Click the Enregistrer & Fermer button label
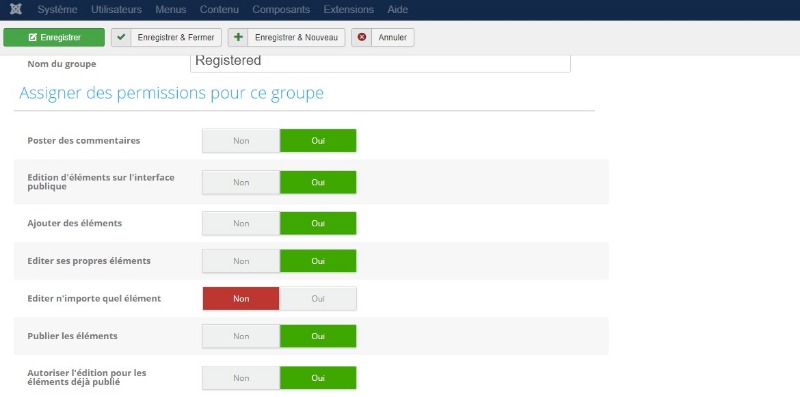 coord(176,37)
